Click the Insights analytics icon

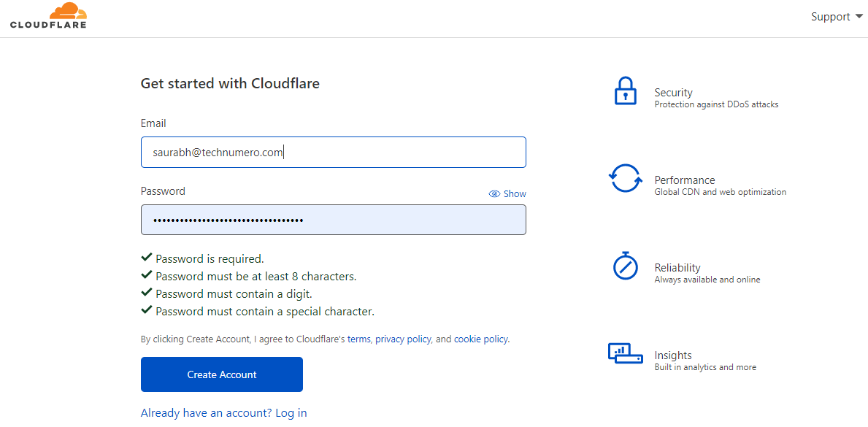pyautogui.click(x=626, y=353)
